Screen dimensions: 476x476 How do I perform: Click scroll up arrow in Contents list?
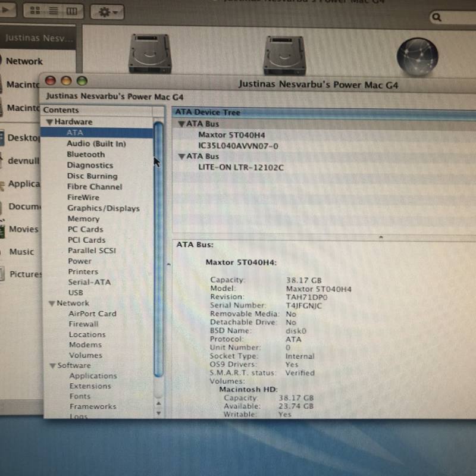(158, 403)
